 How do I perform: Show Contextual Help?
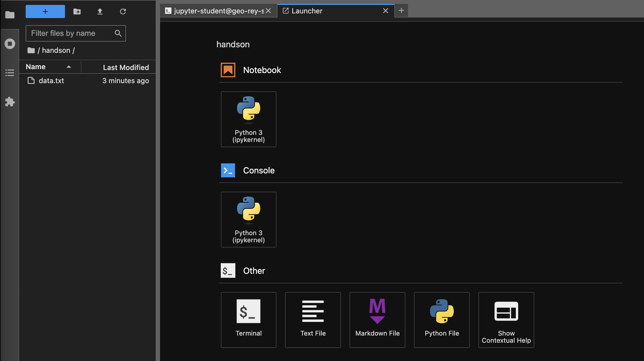click(506, 320)
